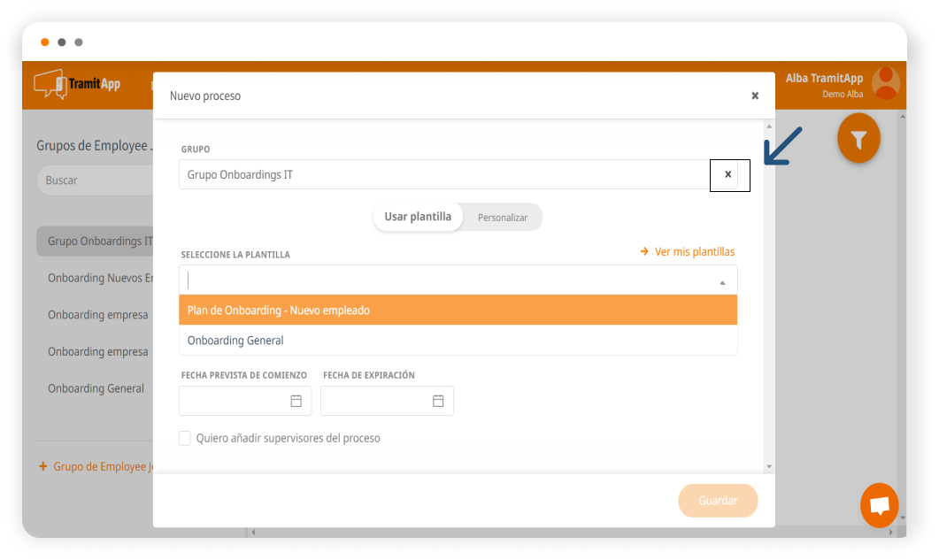This screenshot has height=560, width=939.
Task: Enable Quiero añadir supervisores del proceso checkbox
Action: pos(185,438)
